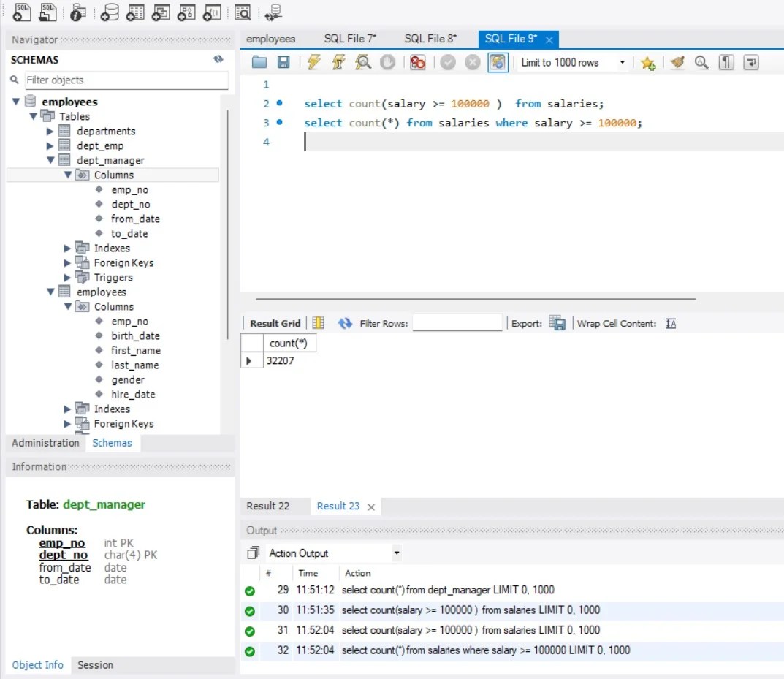Viewport: 784px width, 679px height.
Task: Open the Session info panel
Action: point(95,665)
